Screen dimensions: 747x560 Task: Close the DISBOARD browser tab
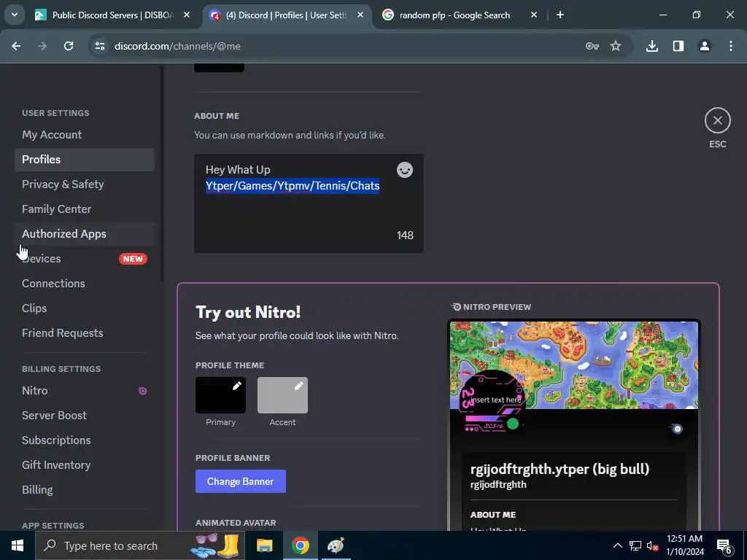(x=187, y=15)
